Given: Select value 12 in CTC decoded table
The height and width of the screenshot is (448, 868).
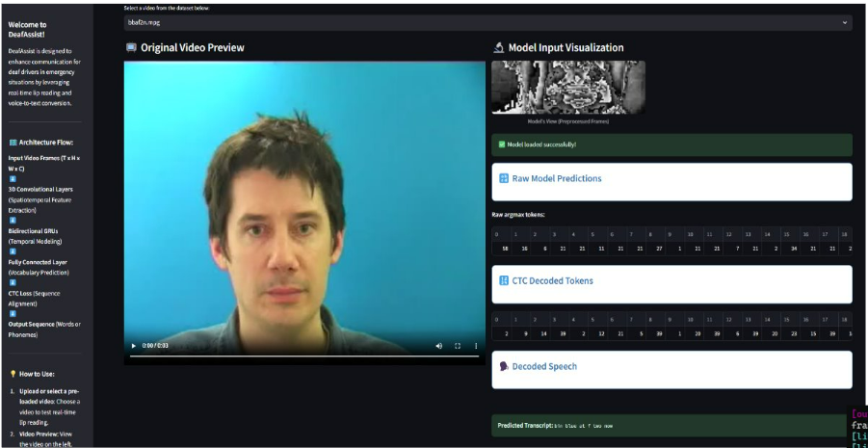Looking at the screenshot, I should (x=601, y=334).
